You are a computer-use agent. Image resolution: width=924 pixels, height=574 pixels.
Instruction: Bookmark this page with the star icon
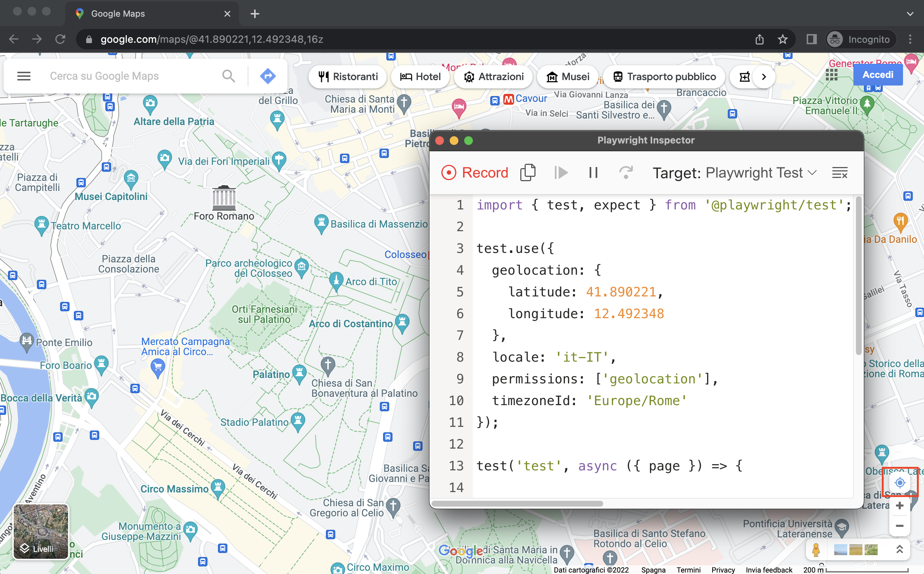(x=782, y=39)
